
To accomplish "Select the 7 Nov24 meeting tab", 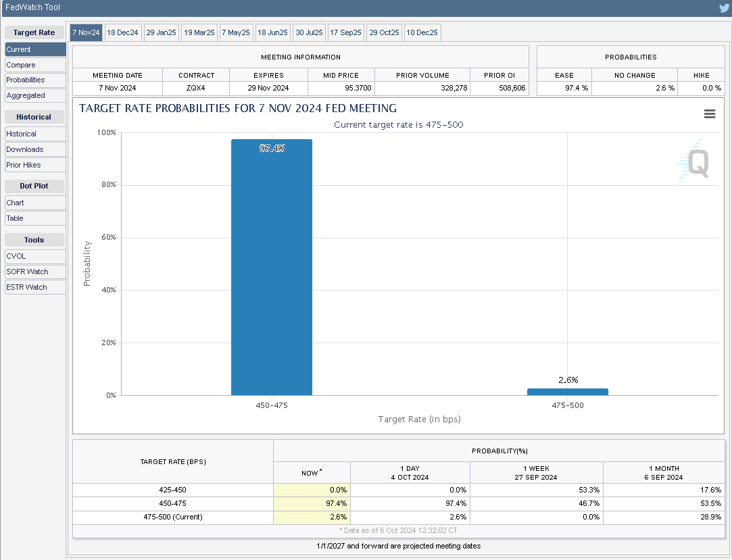I will click(86, 32).
